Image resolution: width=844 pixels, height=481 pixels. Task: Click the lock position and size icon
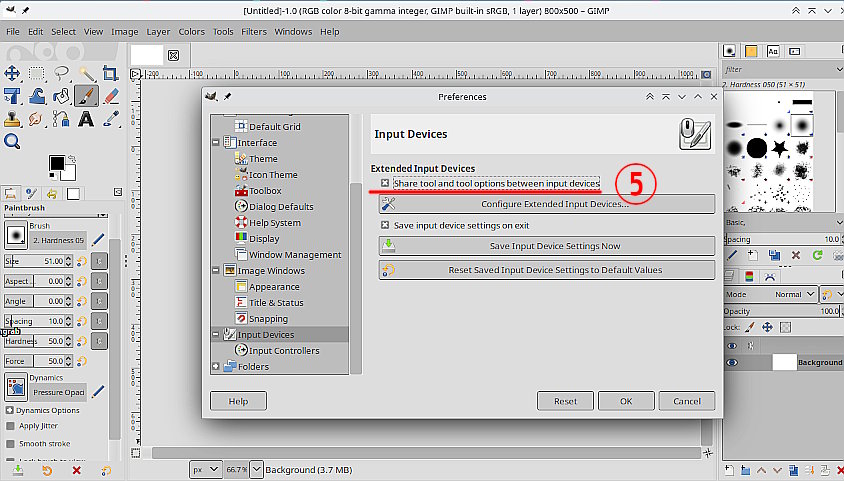click(767, 327)
